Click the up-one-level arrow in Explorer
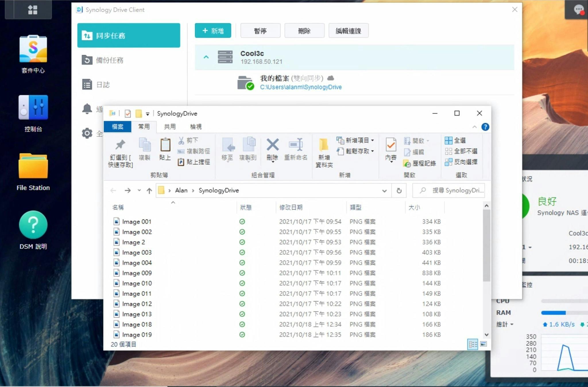Image resolution: width=588 pixels, height=387 pixels. click(x=149, y=190)
